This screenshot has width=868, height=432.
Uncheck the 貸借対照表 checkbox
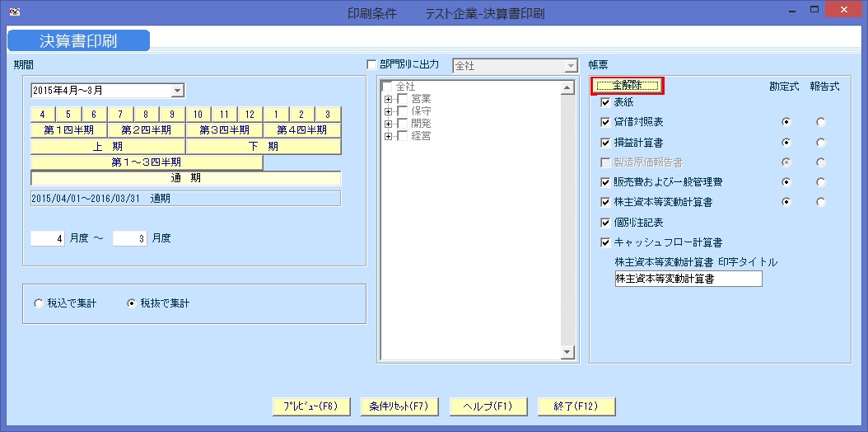pyautogui.click(x=605, y=122)
